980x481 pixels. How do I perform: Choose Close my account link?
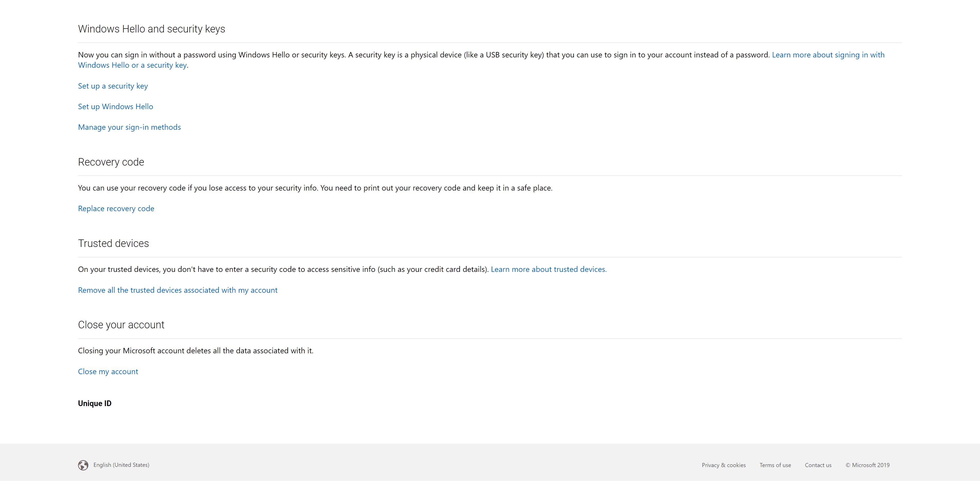click(108, 372)
